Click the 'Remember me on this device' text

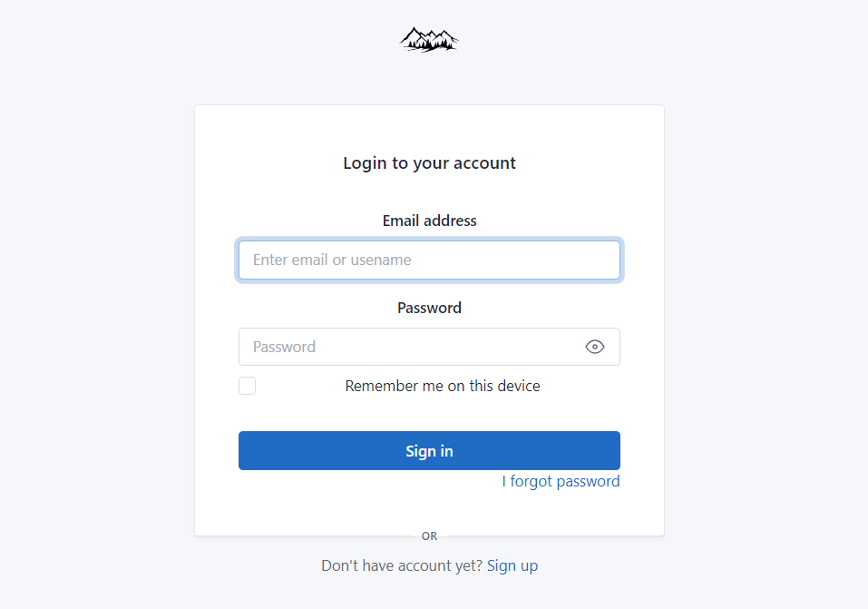coord(443,386)
